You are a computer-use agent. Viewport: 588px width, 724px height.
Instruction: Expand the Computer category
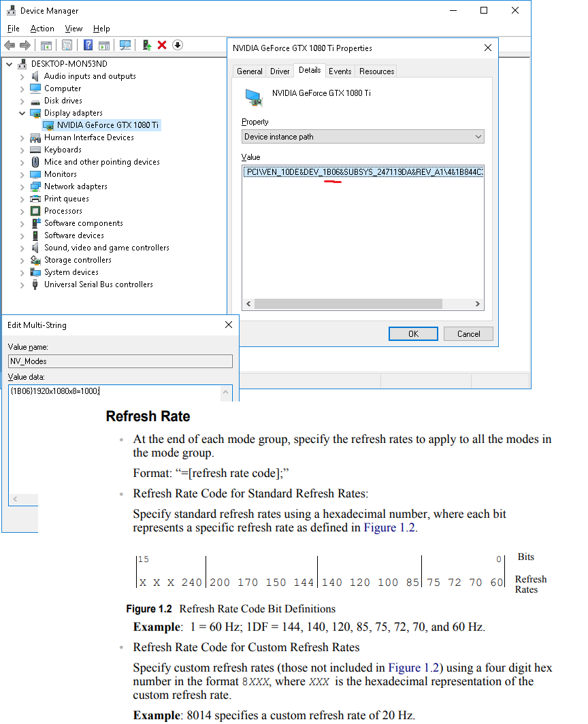pyautogui.click(x=22, y=88)
